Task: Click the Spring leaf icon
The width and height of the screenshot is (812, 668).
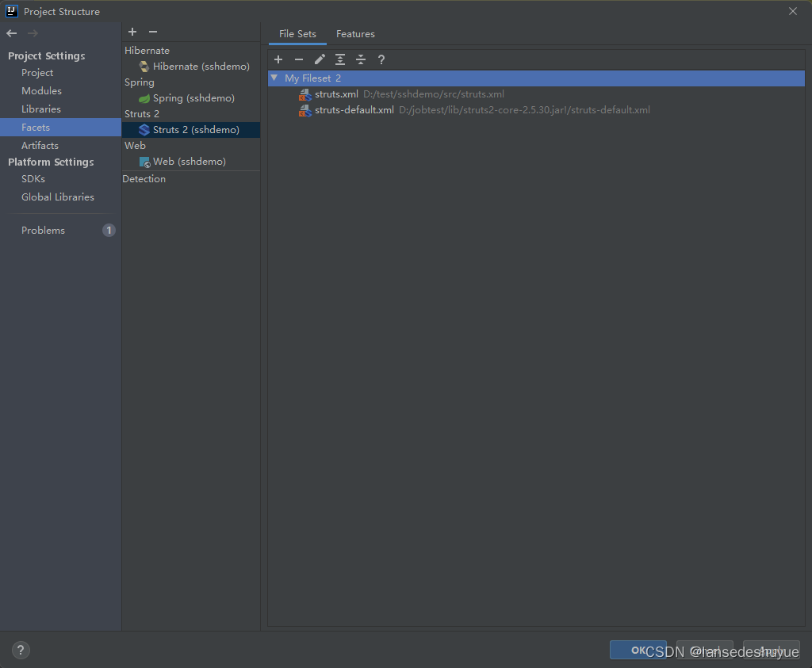Action: pyautogui.click(x=144, y=98)
